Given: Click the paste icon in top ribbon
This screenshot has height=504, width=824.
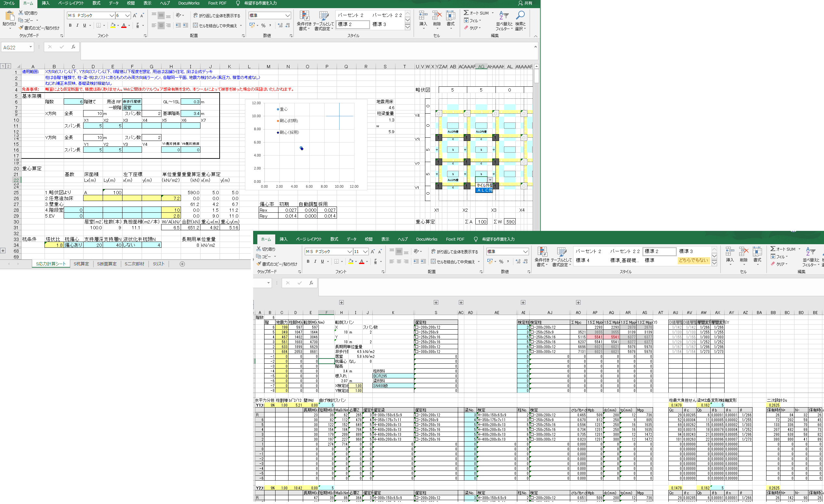Looking at the screenshot, I should (9, 16).
